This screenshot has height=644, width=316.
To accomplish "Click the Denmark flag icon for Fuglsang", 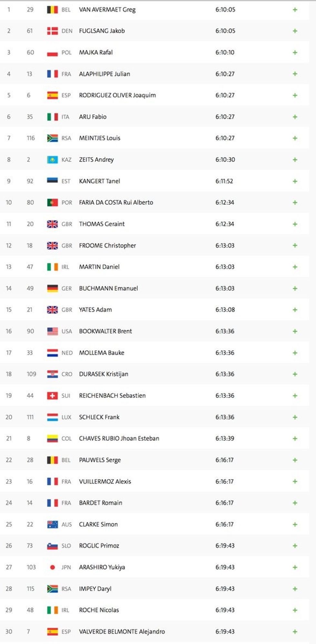I will pyautogui.click(x=52, y=31).
